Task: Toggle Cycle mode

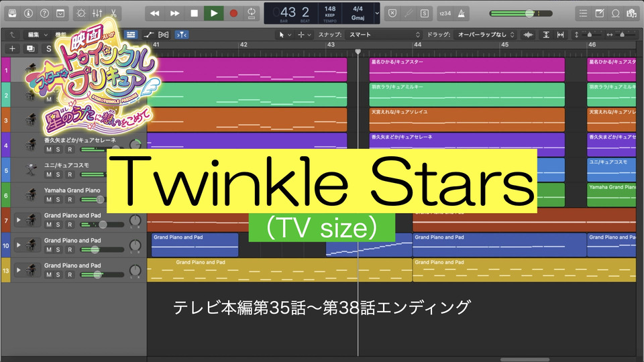Action: coord(252,13)
